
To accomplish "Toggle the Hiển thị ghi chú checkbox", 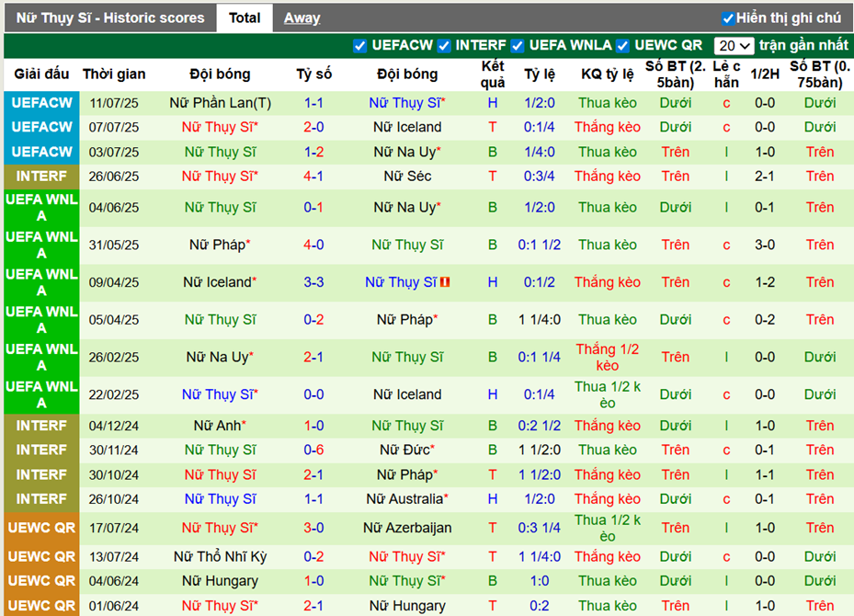I will click(728, 18).
